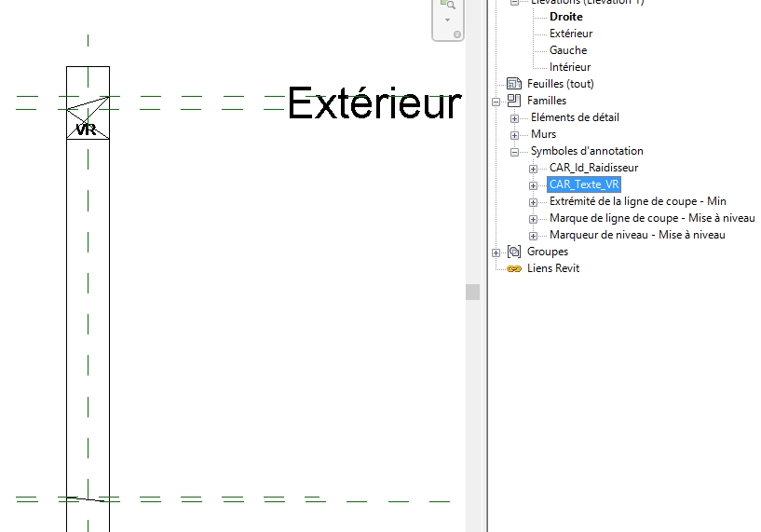Select the VR annotation symbol in the drawing
This screenshot has height=532, width=761.
point(87,130)
